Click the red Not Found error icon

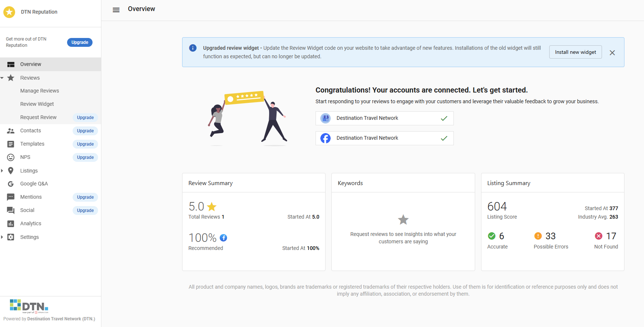599,236
